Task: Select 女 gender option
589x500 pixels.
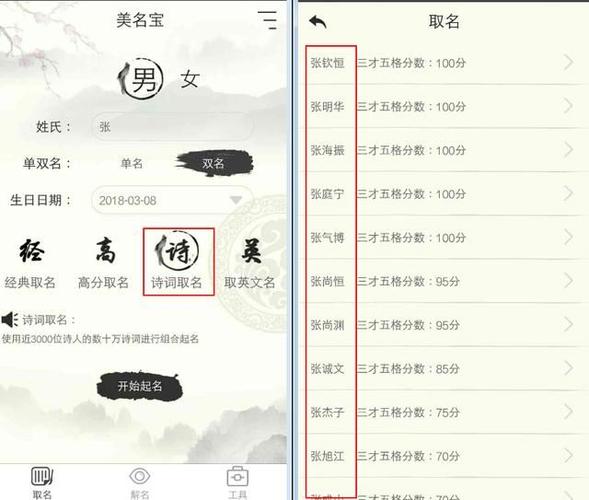Action: coord(190,79)
